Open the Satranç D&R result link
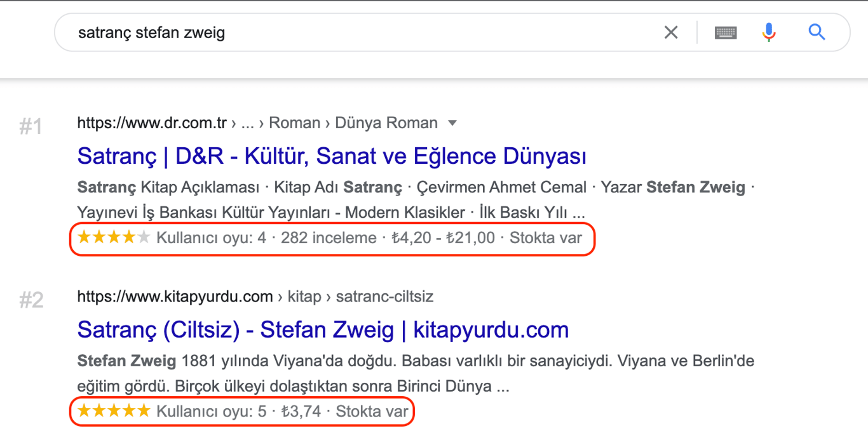This screenshot has width=868, height=445. [x=331, y=156]
